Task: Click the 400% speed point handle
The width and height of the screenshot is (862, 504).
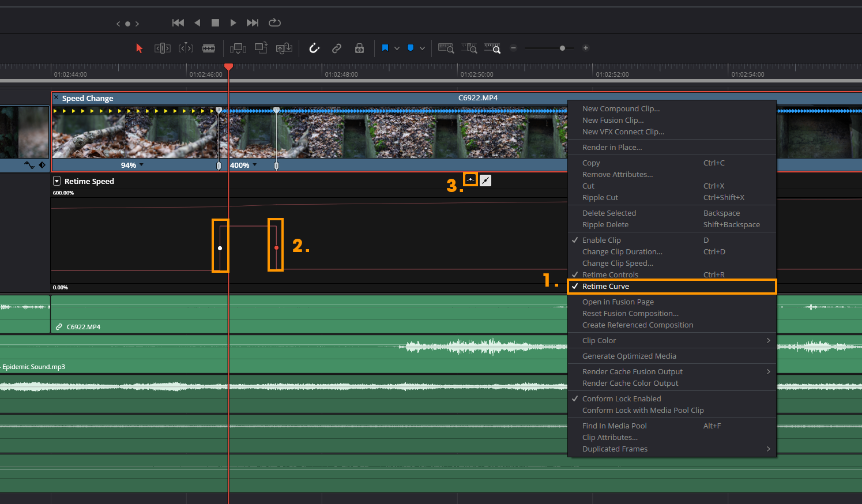Action: (x=276, y=166)
